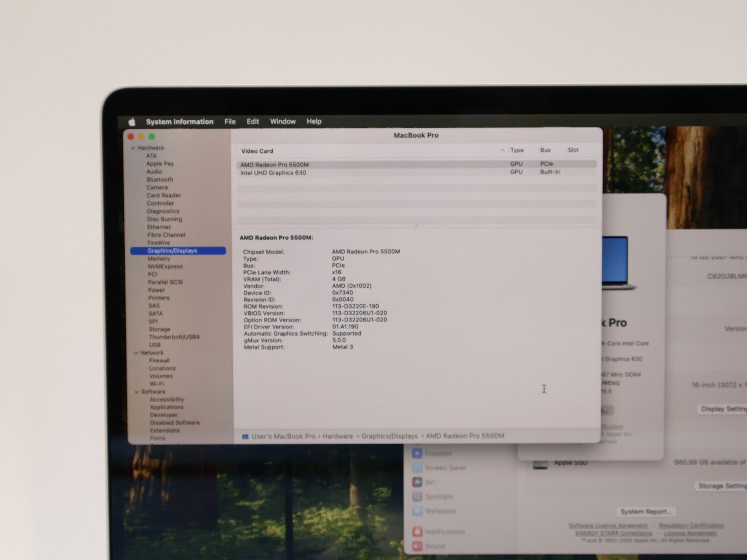Select Memory in the sidebar
Image resolution: width=747 pixels, height=560 pixels.
click(159, 259)
